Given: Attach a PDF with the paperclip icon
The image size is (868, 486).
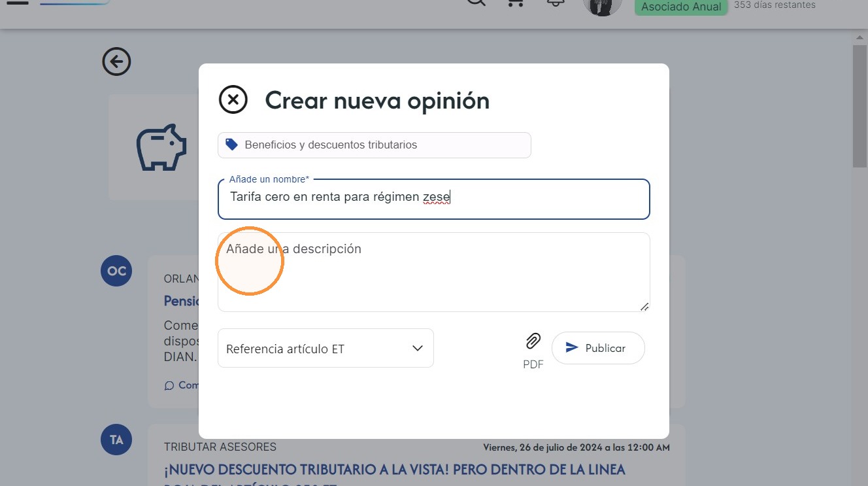Looking at the screenshot, I should pyautogui.click(x=533, y=341).
